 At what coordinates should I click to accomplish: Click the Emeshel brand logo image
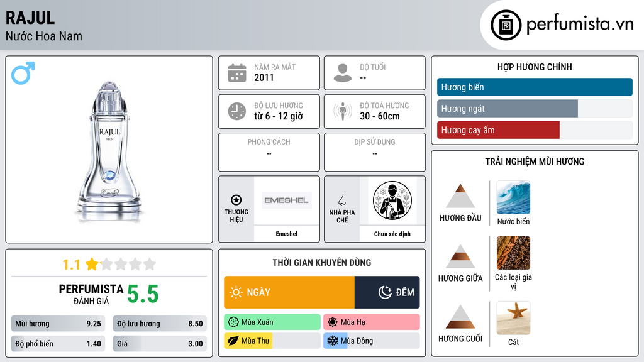(287, 200)
